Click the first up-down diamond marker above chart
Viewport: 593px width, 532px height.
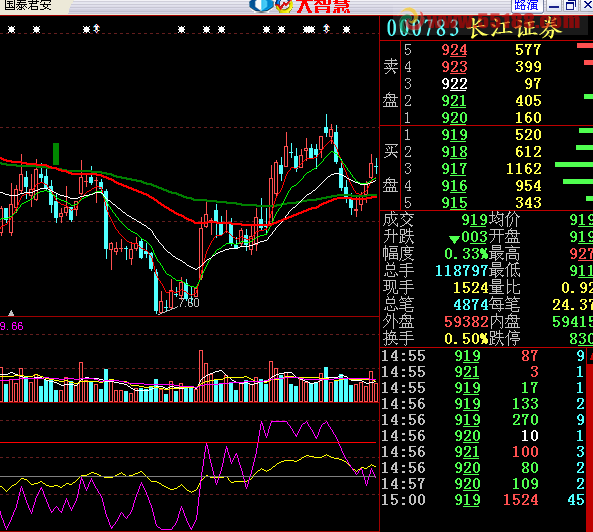tap(96, 28)
